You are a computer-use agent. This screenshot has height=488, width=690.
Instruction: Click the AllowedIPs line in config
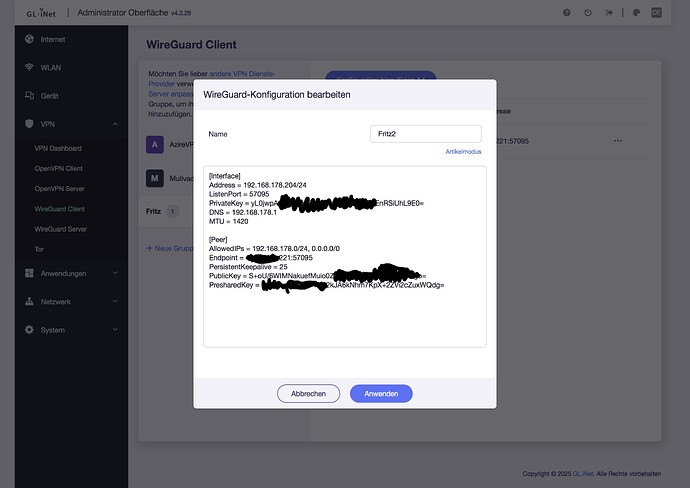(274, 248)
